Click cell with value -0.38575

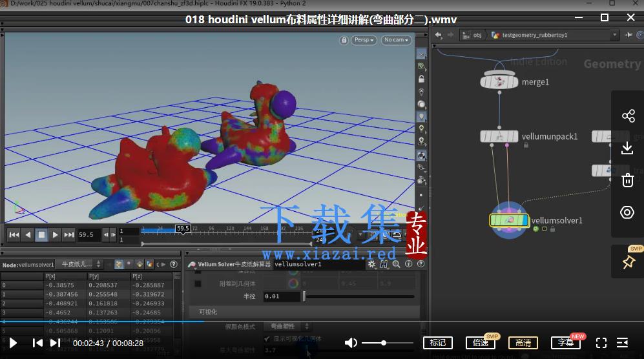click(65, 285)
